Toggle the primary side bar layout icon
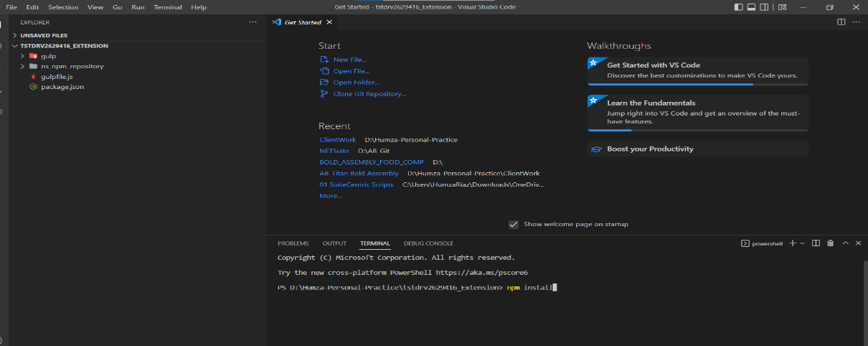This screenshot has height=346, width=868. click(740, 7)
